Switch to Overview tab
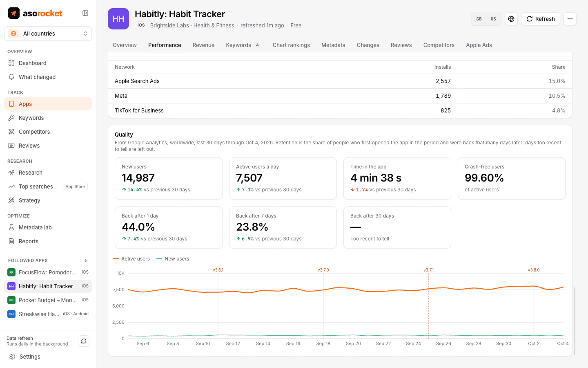This screenshot has width=588, height=368. 125,45
